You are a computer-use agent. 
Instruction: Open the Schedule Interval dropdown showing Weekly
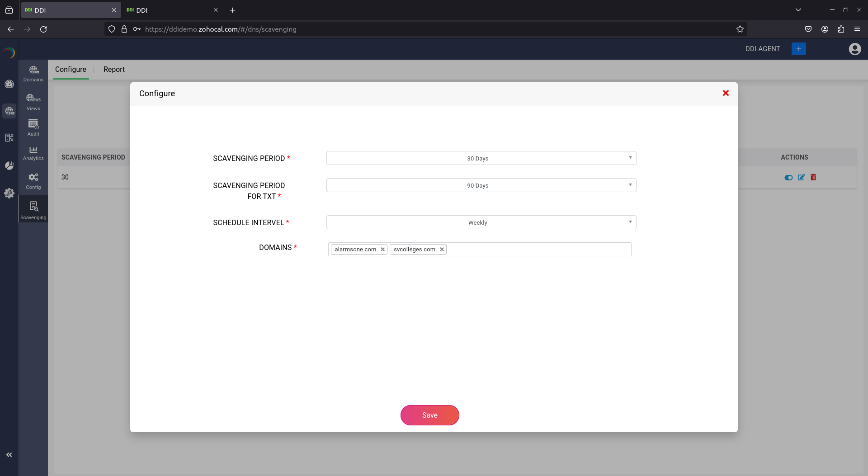(481, 222)
